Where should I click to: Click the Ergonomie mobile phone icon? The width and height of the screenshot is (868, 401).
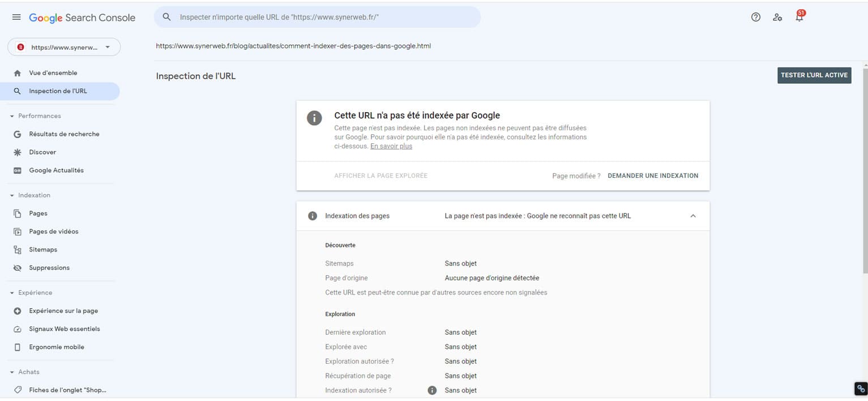click(x=18, y=347)
